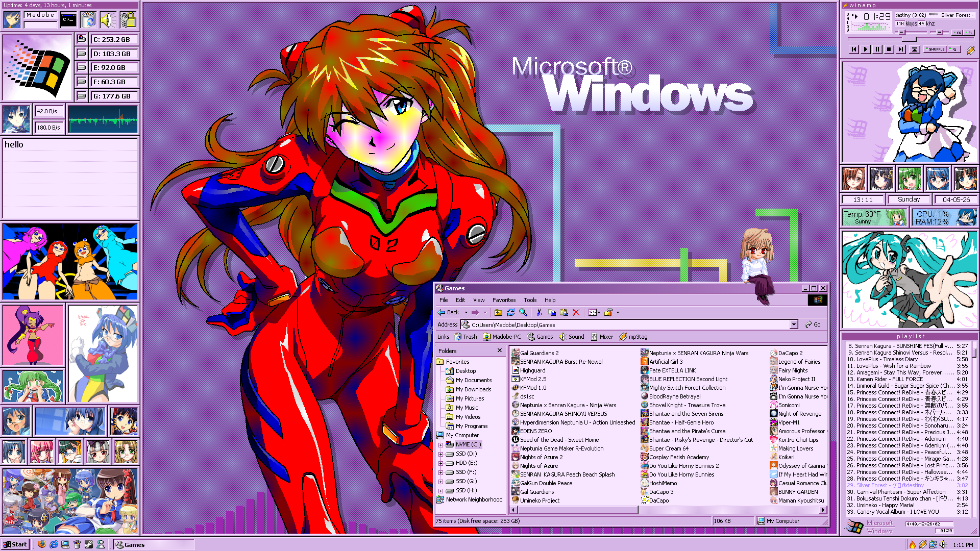Open the Favorites menu

tap(504, 300)
